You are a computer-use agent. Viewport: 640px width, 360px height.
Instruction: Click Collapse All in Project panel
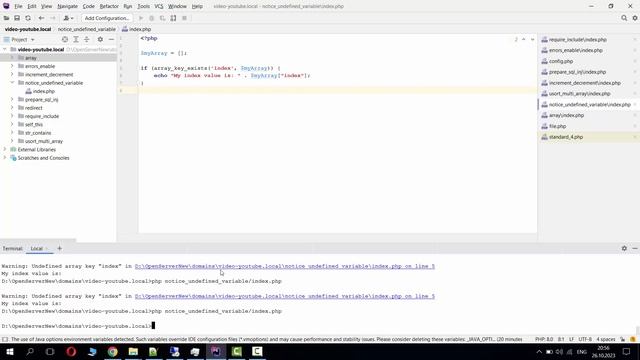click(87, 40)
